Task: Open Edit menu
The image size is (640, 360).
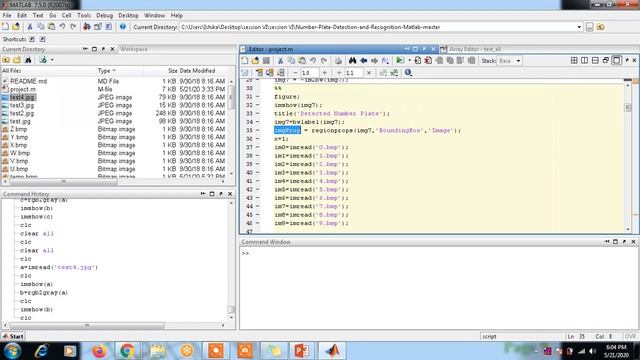Action: (22, 16)
